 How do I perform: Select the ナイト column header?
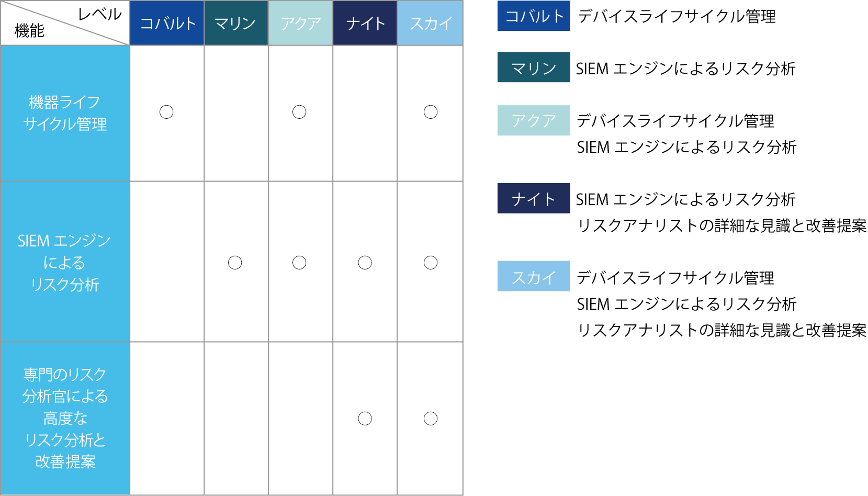point(365,23)
